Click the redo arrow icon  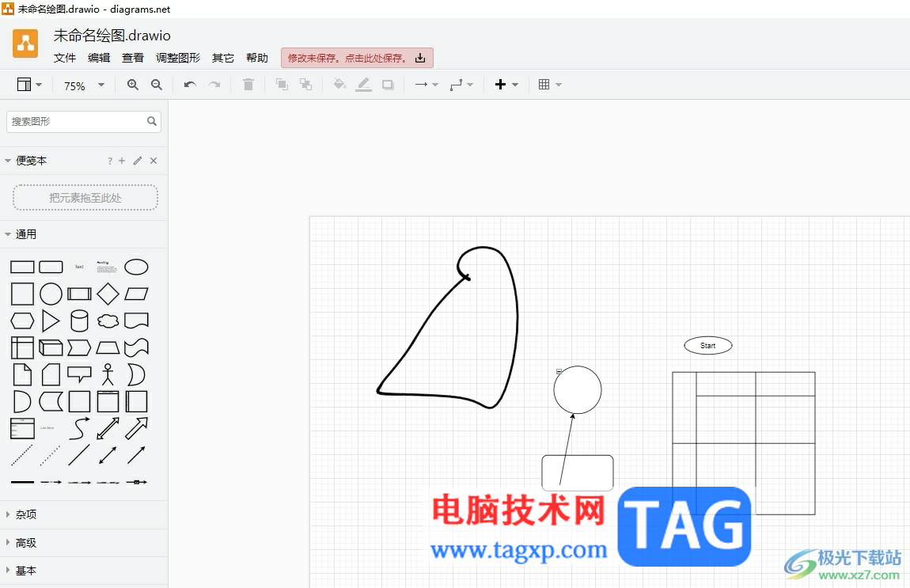click(x=214, y=85)
